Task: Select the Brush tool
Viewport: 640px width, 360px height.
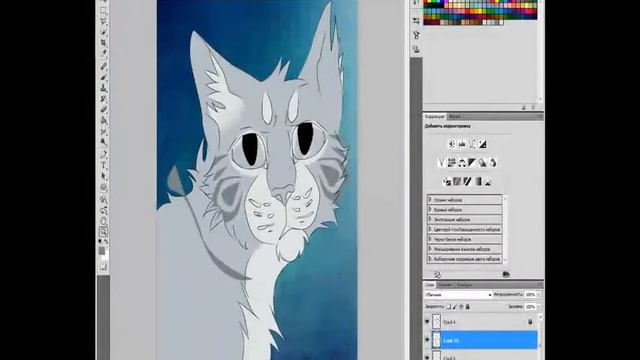Action: [104, 76]
